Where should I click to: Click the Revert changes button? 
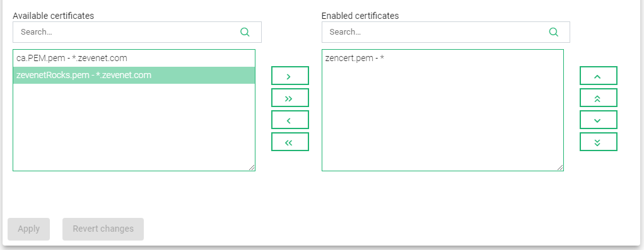103,229
